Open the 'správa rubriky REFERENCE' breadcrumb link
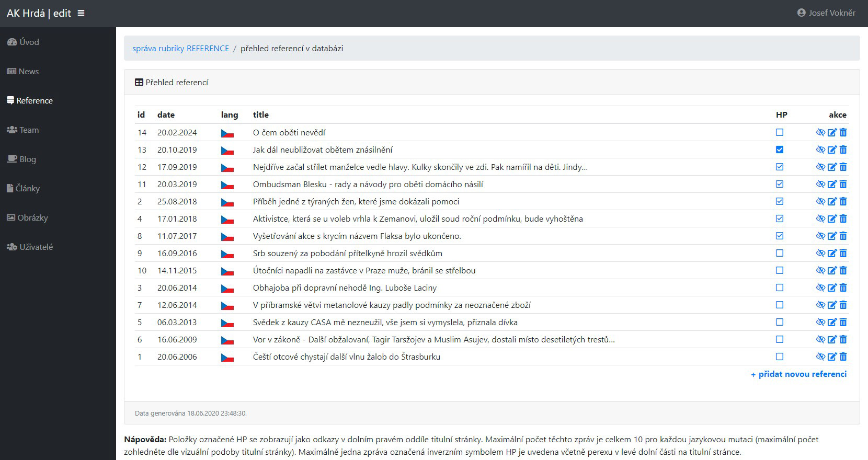The width and height of the screenshot is (868, 460). coord(180,49)
